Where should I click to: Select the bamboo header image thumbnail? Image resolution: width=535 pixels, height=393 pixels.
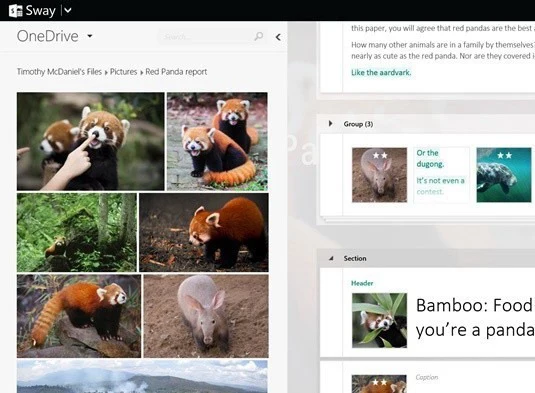tap(379, 320)
